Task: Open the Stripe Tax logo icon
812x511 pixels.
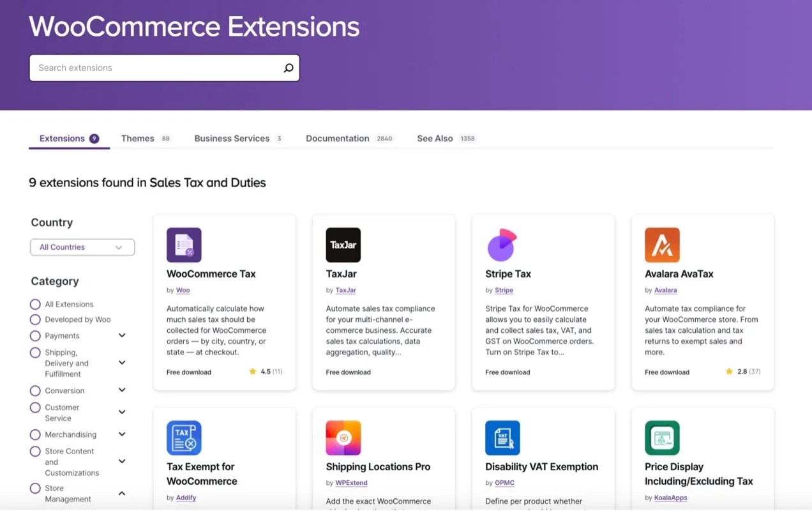Action: tap(502, 245)
